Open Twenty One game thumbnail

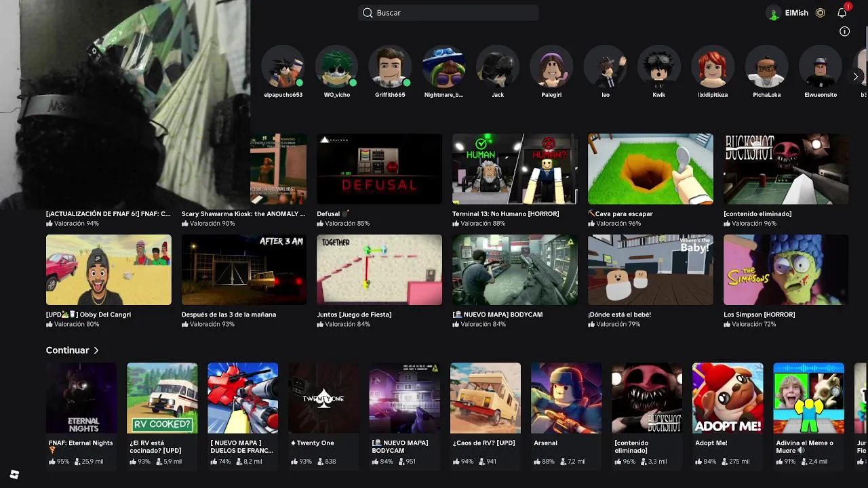323,398
